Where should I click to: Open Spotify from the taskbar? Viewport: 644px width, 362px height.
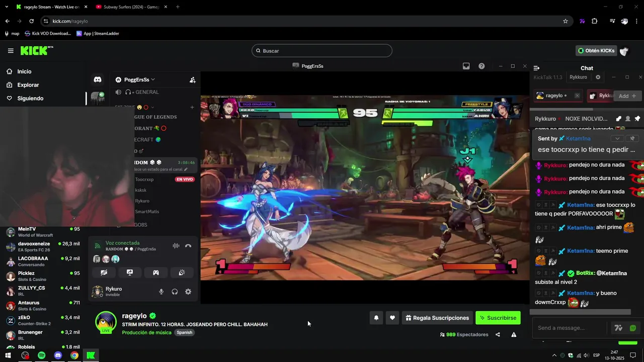[x=42, y=355]
